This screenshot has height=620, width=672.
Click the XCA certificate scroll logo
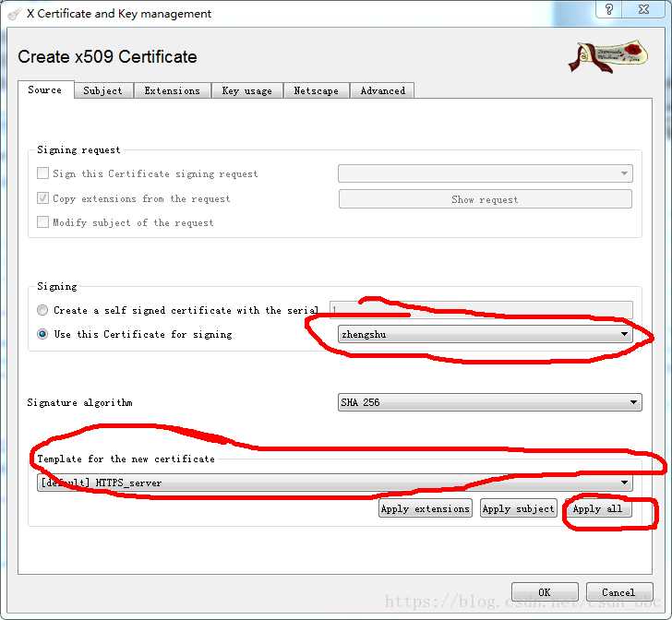coord(607,56)
